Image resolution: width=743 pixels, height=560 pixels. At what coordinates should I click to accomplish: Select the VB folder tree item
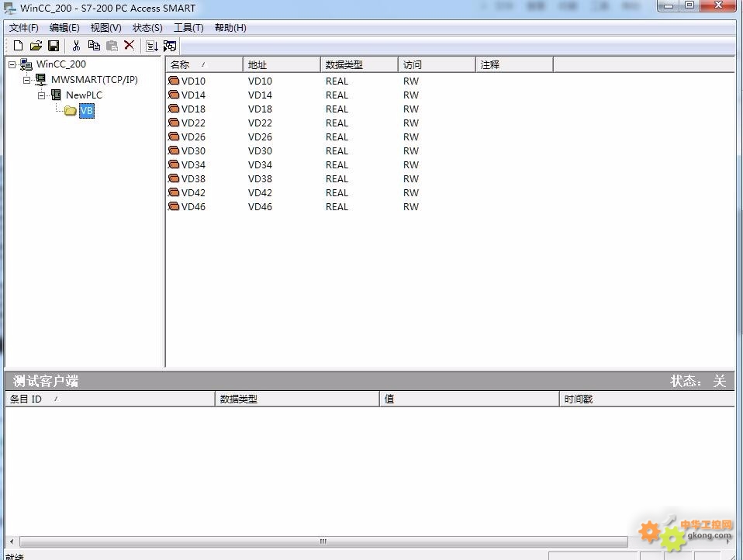point(87,111)
